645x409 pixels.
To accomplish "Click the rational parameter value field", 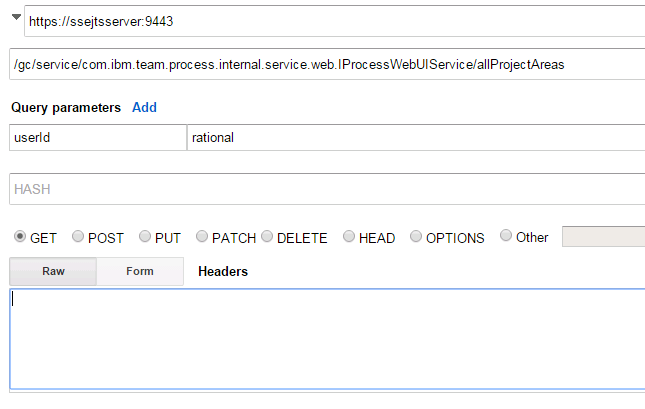I will point(415,137).
